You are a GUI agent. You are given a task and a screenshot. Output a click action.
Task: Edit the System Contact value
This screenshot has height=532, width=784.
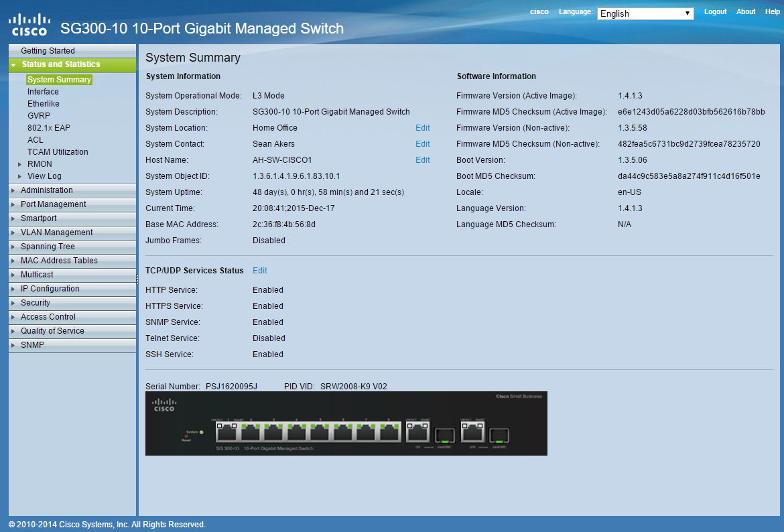[x=423, y=143]
